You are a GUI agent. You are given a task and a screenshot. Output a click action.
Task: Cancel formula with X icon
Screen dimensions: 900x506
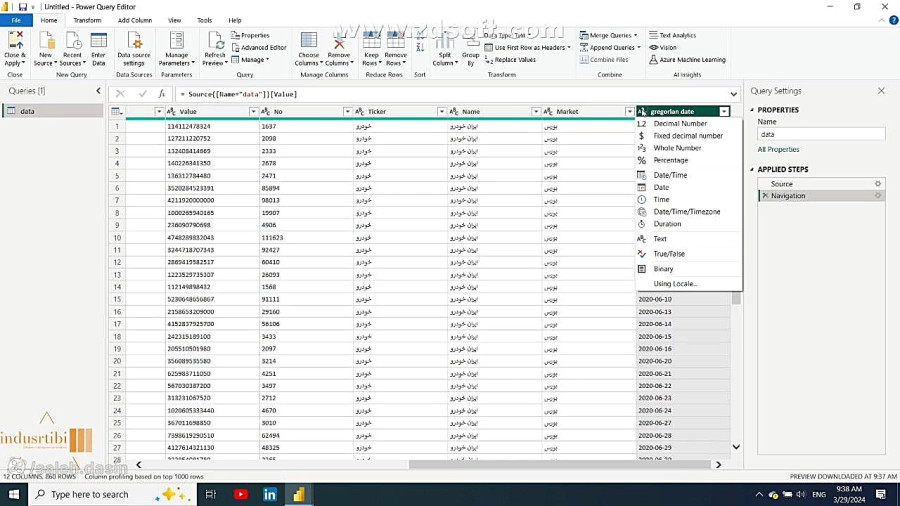click(120, 94)
